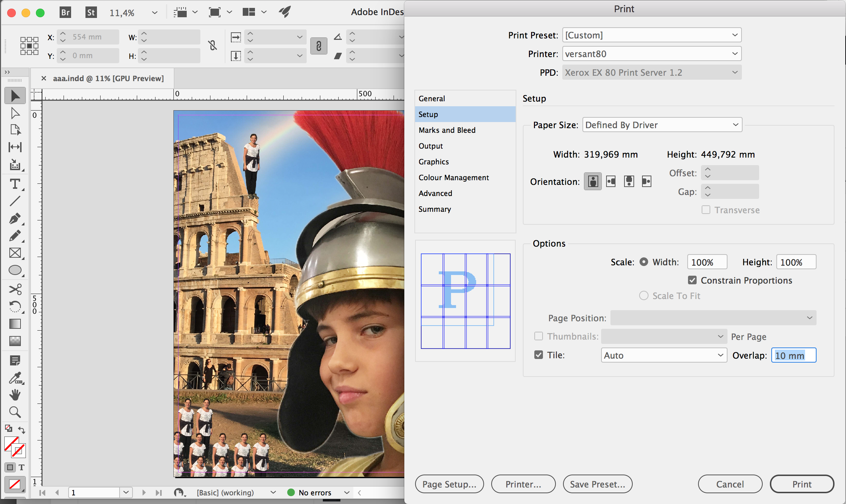Select the Direct Selection tool
Image resolution: width=846 pixels, height=504 pixels.
(15, 113)
